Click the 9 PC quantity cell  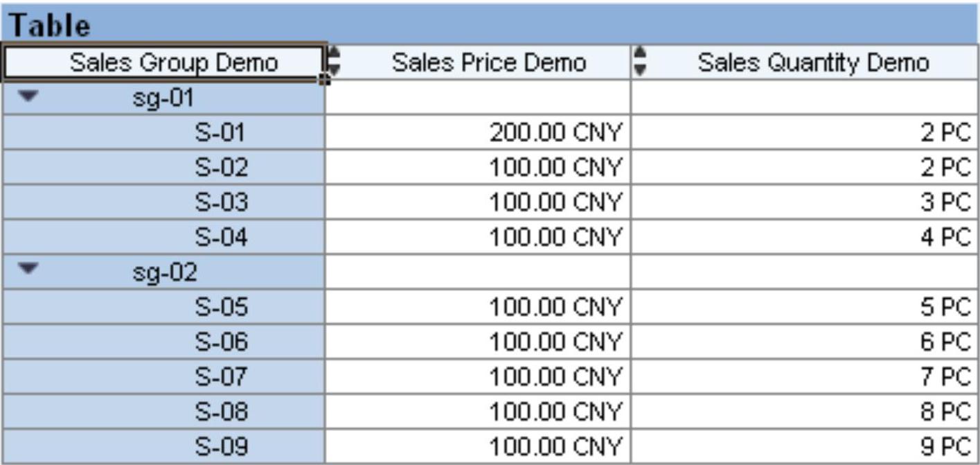click(945, 446)
